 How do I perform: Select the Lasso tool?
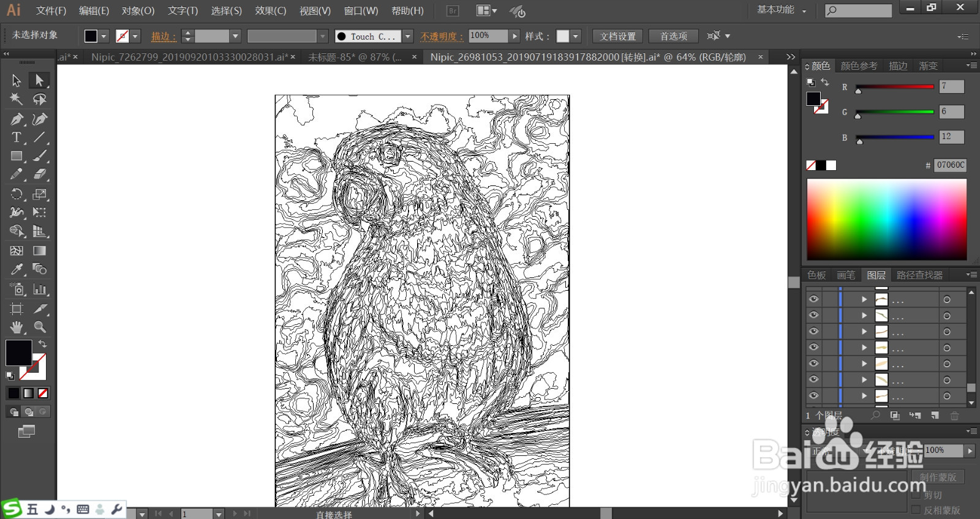coord(39,99)
